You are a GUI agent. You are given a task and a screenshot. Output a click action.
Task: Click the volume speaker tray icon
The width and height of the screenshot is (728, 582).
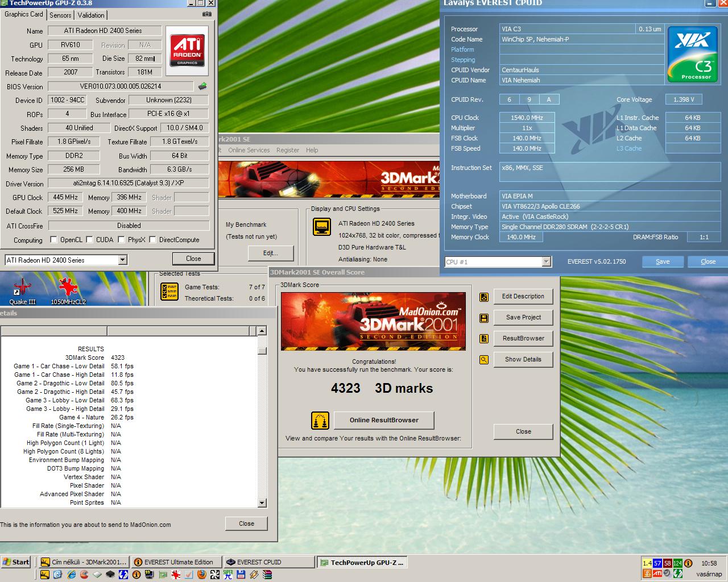click(668, 573)
